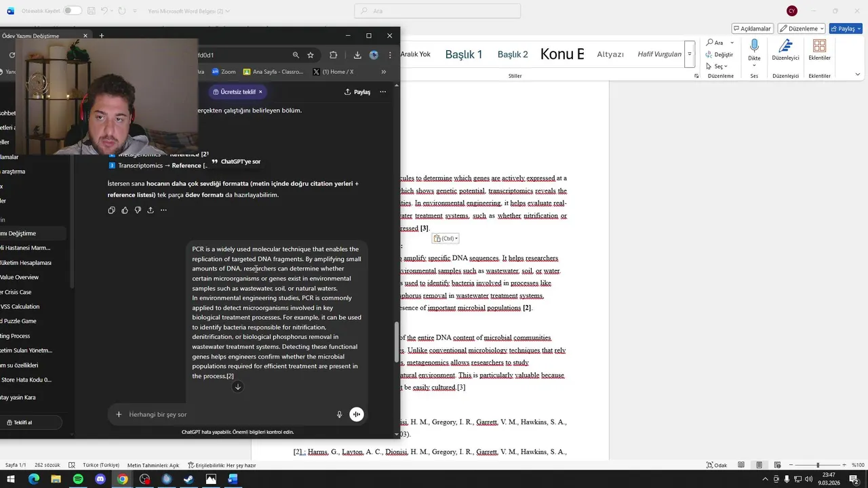Click the Odak focus mode button
The height and width of the screenshot is (488, 868).
click(x=717, y=465)
